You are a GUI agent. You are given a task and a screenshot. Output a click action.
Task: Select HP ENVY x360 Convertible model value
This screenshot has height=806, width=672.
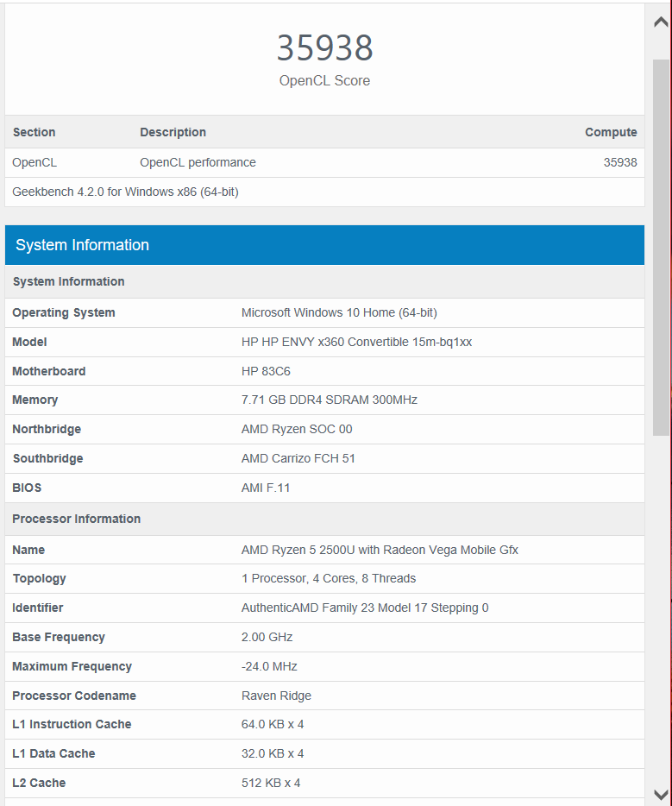pyautogui.click(x=356, y=342)
